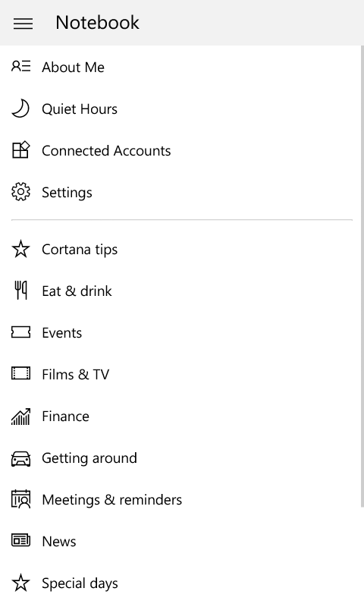The height and width of the screenshot is (607, 364).
Task: Click the vertical scrollbar
Action: click(x=362, y=275)
